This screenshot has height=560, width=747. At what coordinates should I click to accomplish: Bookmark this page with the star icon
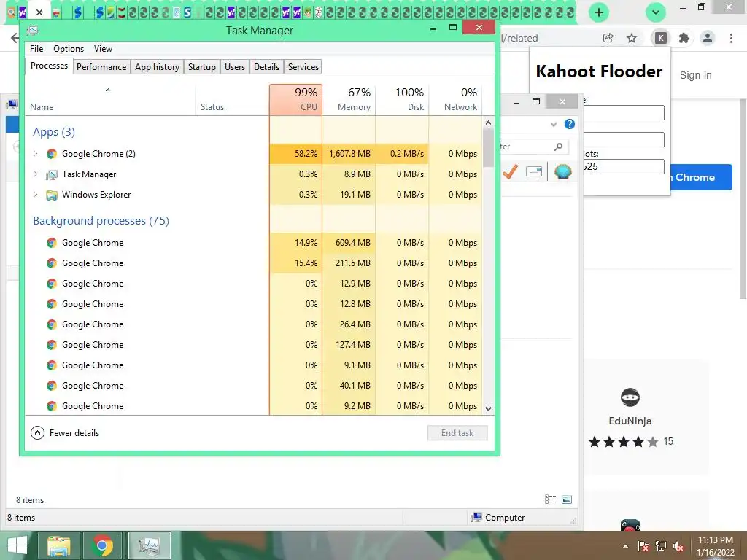tap(632, 38)
